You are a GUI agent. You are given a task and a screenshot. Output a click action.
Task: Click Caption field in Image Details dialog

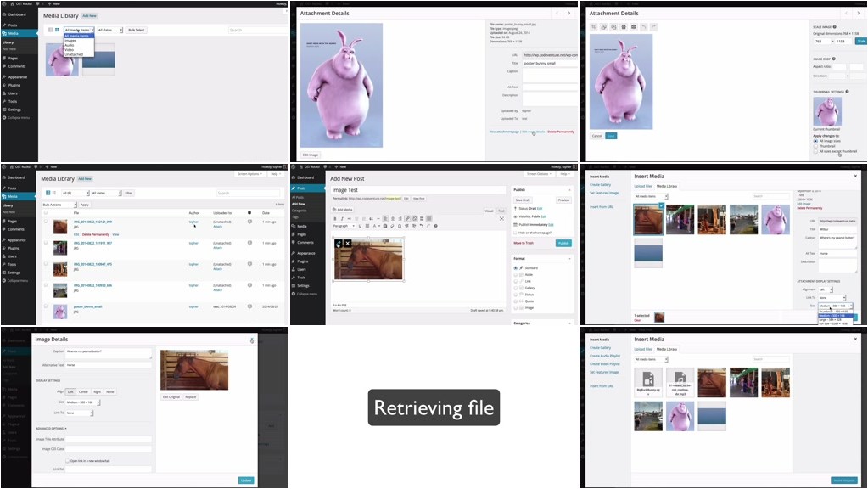(109, 353)
